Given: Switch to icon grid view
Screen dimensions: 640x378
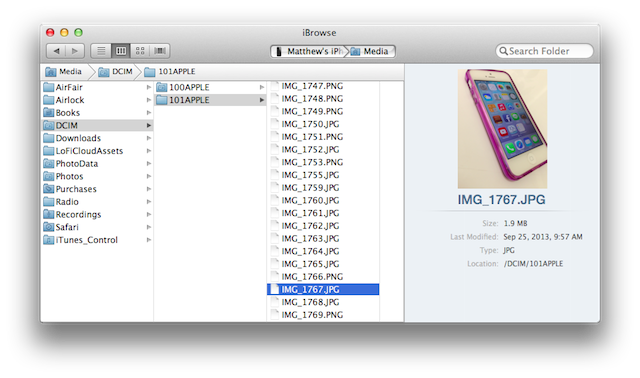Looking at the screenshot, I should [140, 51].
